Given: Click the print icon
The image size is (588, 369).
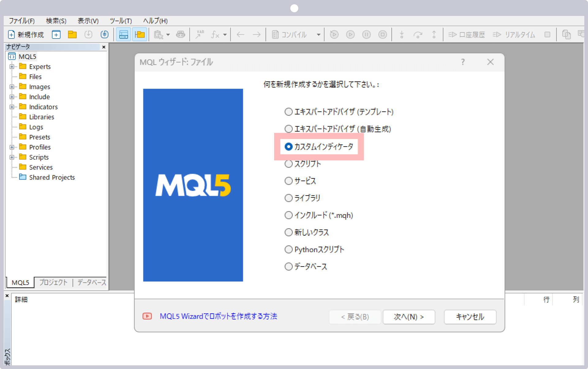Looking at the screenshot, I should 181,35.
